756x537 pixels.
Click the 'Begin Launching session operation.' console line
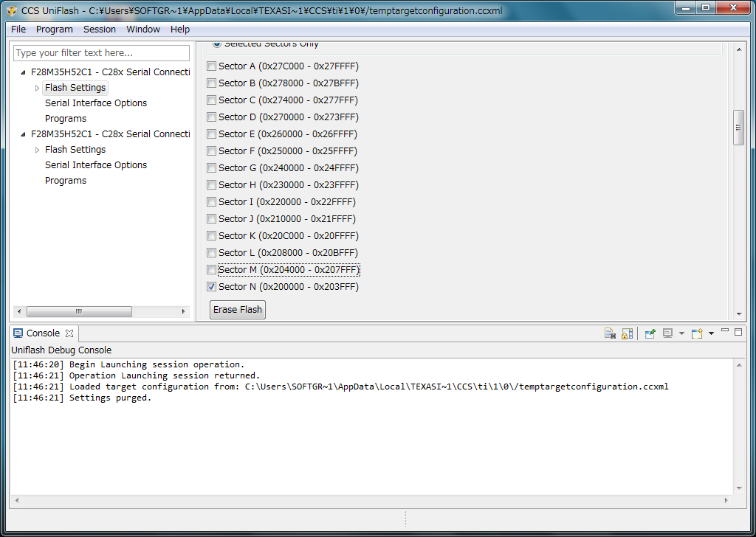click(128, 364)
